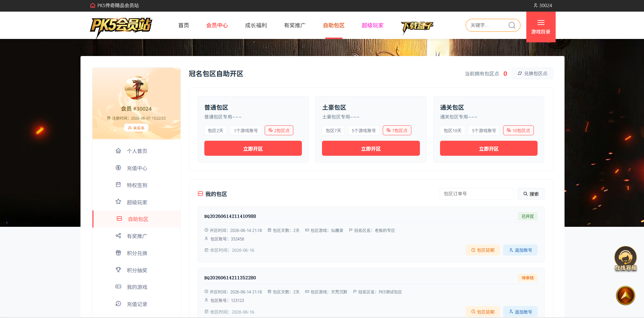Image resolution: width=644 pixels, height=318 pixels.
Task: Open the 在线客服 support widget
Action: [x=626, y=259]
